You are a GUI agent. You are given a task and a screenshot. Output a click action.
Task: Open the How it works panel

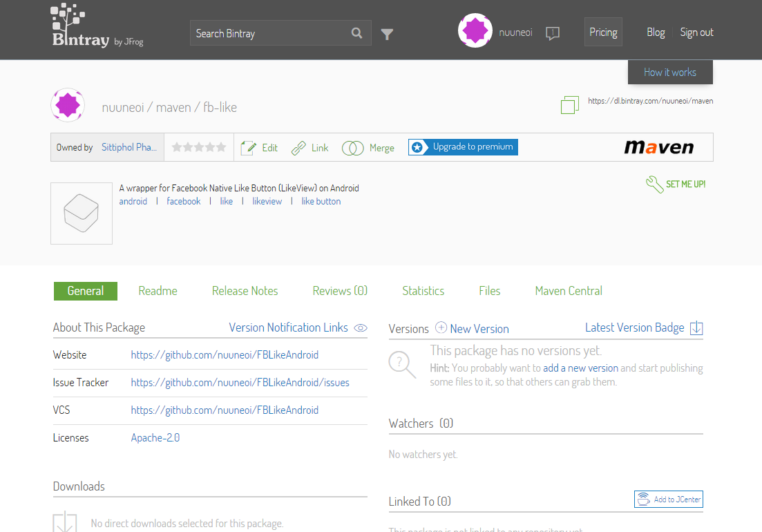point(670,73)
